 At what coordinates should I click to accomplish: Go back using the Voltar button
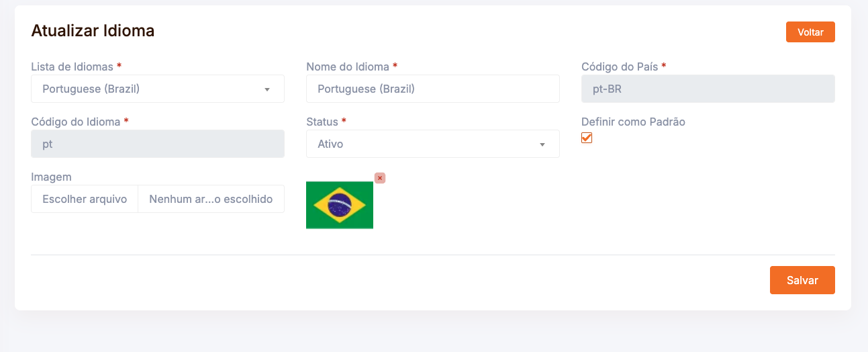tap(810, 32)
